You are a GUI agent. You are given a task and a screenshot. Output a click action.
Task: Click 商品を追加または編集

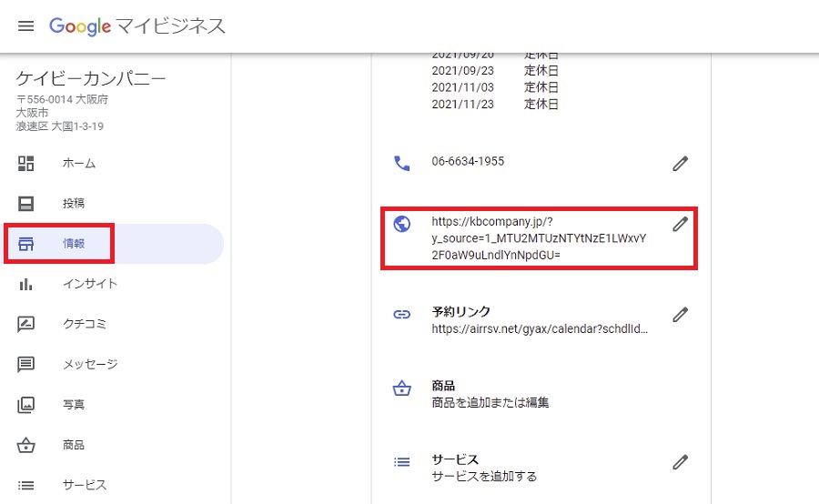tap(490, 403)
